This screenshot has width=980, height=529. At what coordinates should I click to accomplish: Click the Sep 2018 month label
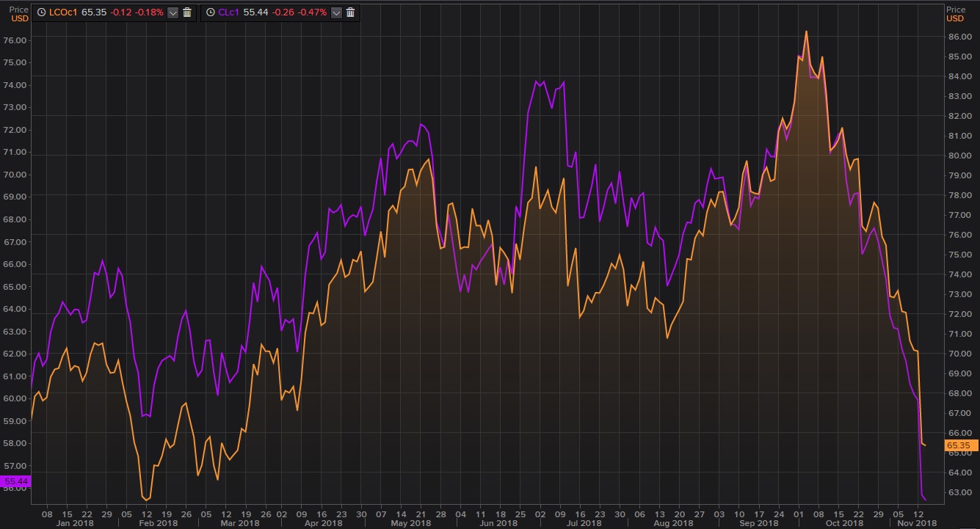[758, 523]
